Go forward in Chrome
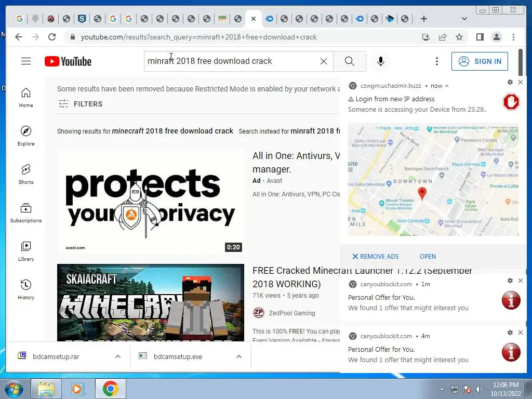 tap(35, 37)
